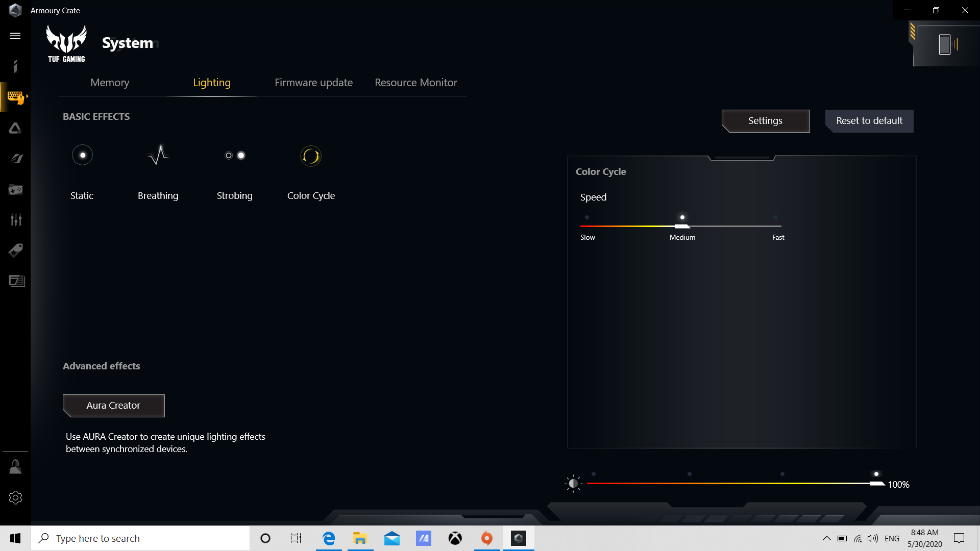Open the News icon in sidebar

16,281
